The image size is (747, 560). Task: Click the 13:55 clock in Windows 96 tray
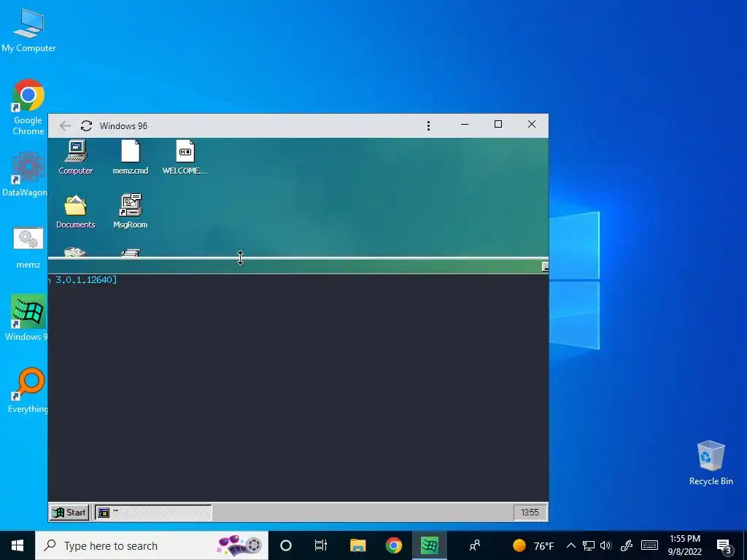530,513
